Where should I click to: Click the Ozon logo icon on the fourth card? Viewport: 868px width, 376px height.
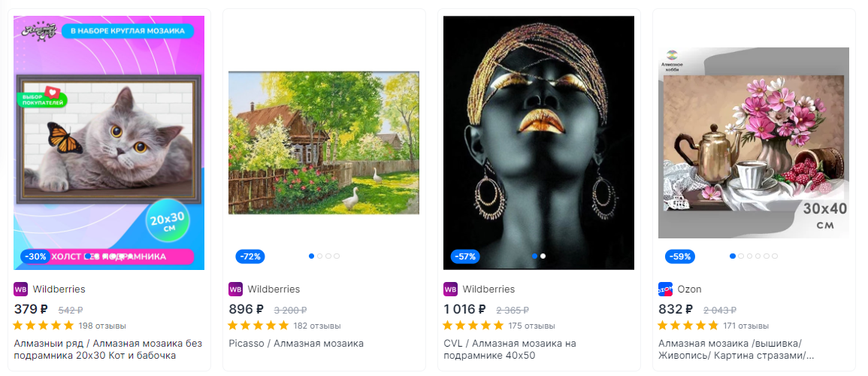point(665,289)
